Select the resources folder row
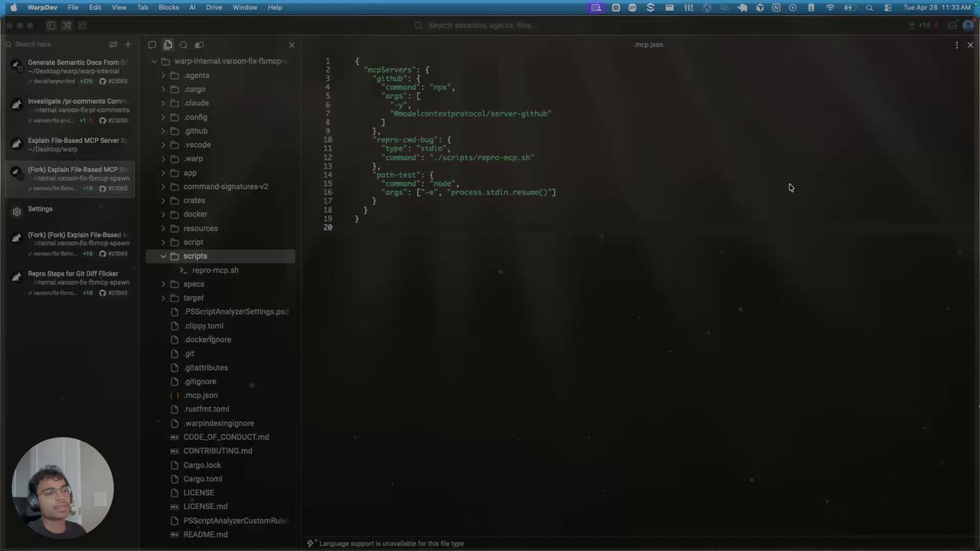Viewport: 980px width, 551px height. coord(220,228)
